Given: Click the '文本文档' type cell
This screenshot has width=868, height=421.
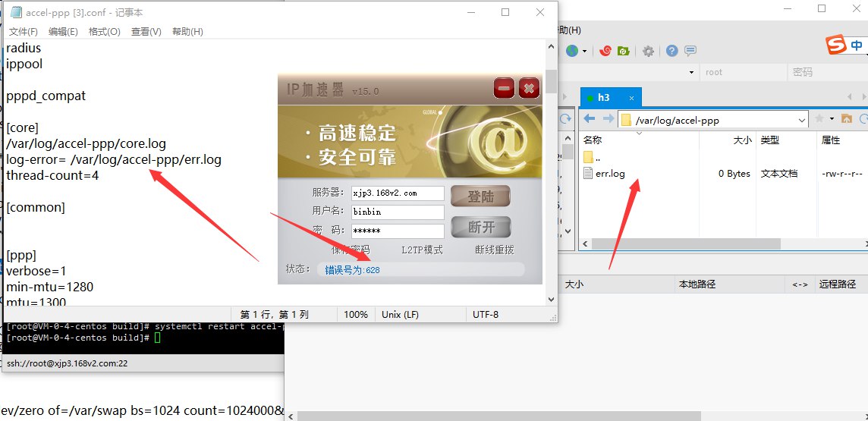Looking at the screenshot, I should (x=779, y=174).
